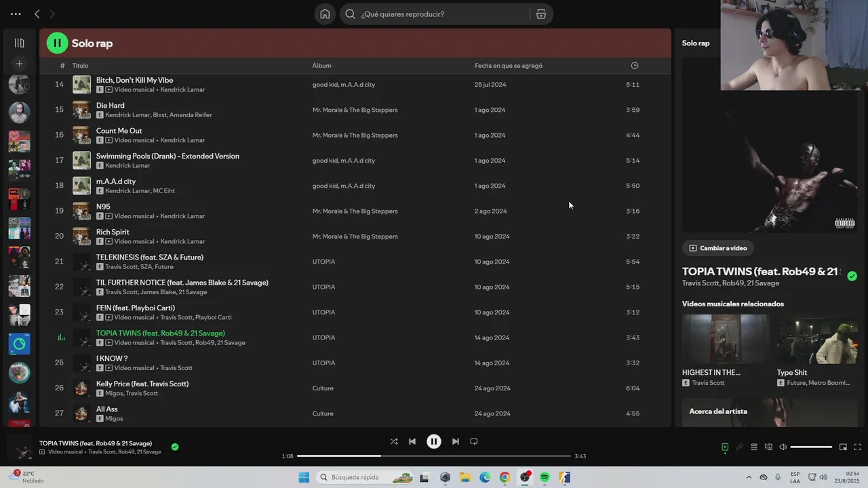The width and height of the screenshot is (868, 488).
Task: Open Your Library icon in sidebar
Action: point(19,43)
